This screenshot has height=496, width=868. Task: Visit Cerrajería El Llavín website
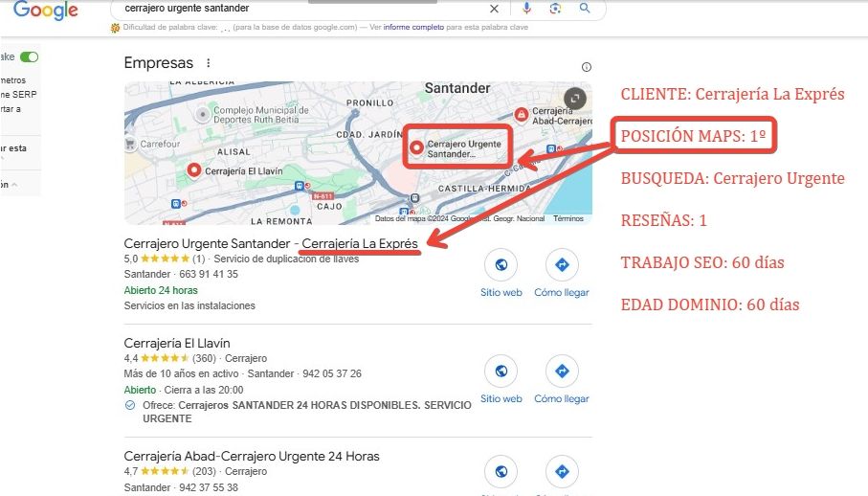click(501, 380)
